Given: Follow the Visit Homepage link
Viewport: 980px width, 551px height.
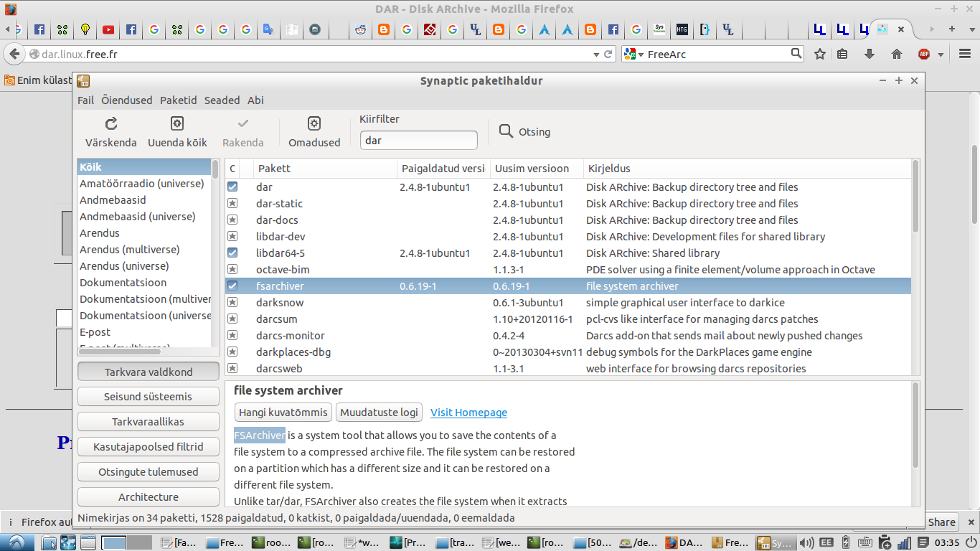Looking at the screenshot, I should coord(468,413).
